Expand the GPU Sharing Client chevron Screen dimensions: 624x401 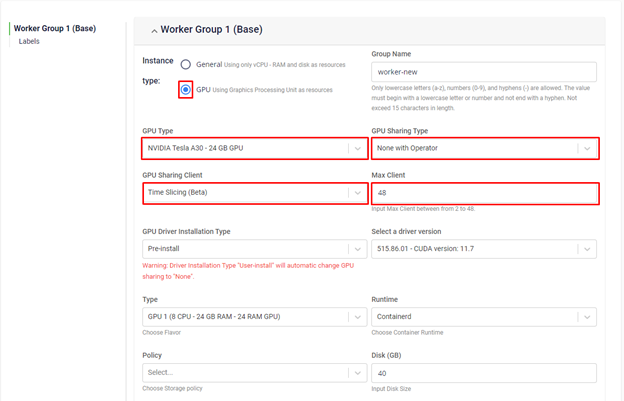pyautogui.click(x=358, y=192)
